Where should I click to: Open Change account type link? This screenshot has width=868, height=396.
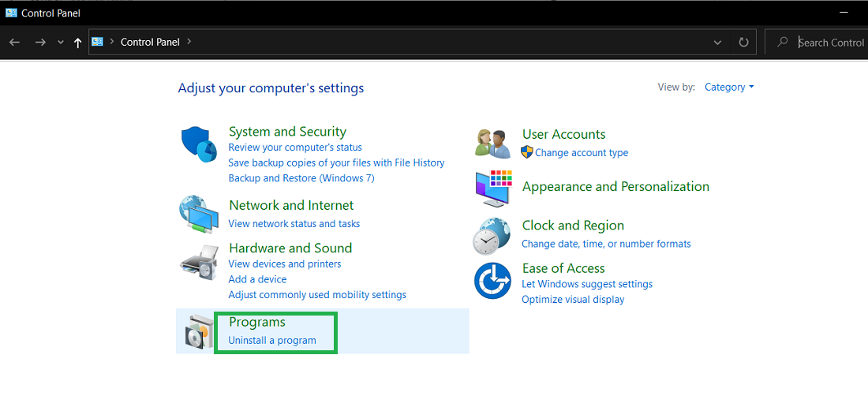pyautogui.click(x=582, y=153)
